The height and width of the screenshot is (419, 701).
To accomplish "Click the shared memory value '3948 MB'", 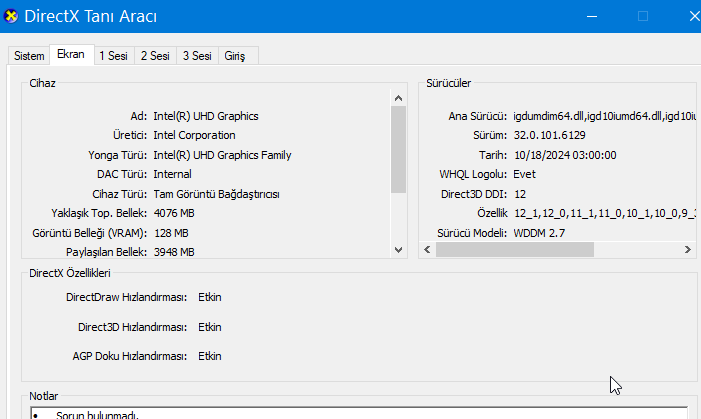I will [x=174, y=252].
